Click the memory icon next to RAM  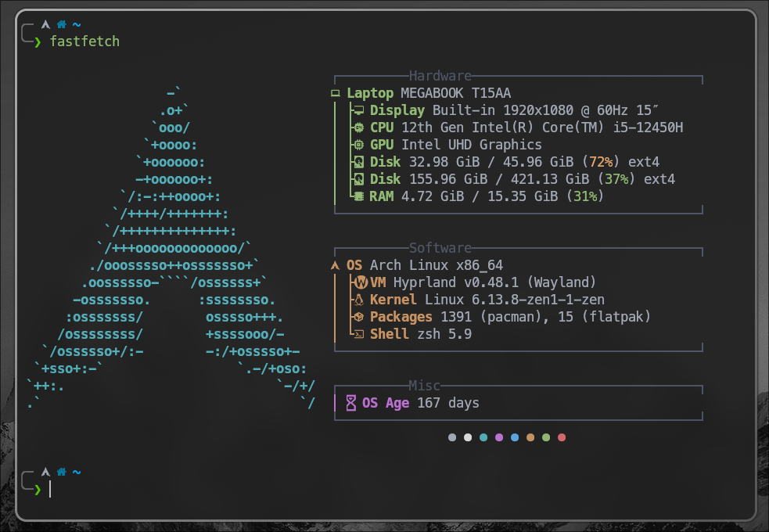click(359, 196)
